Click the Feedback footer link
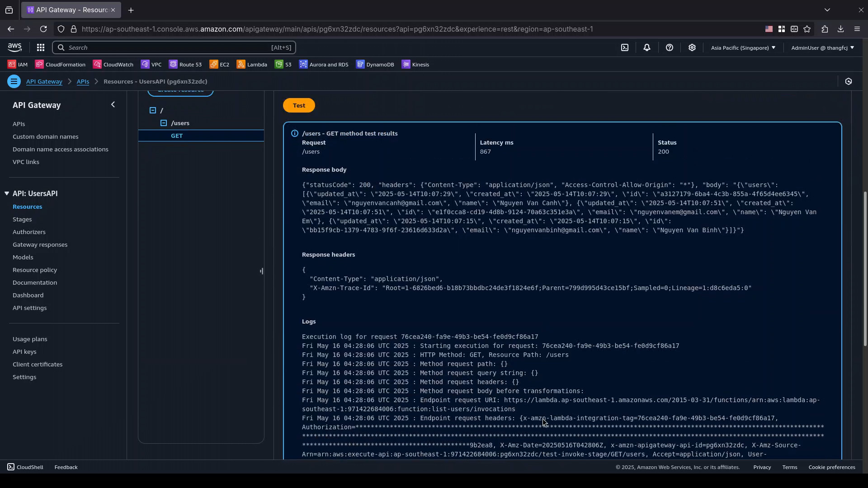This screenshot has width=868, height=488. tap(66, 467)
